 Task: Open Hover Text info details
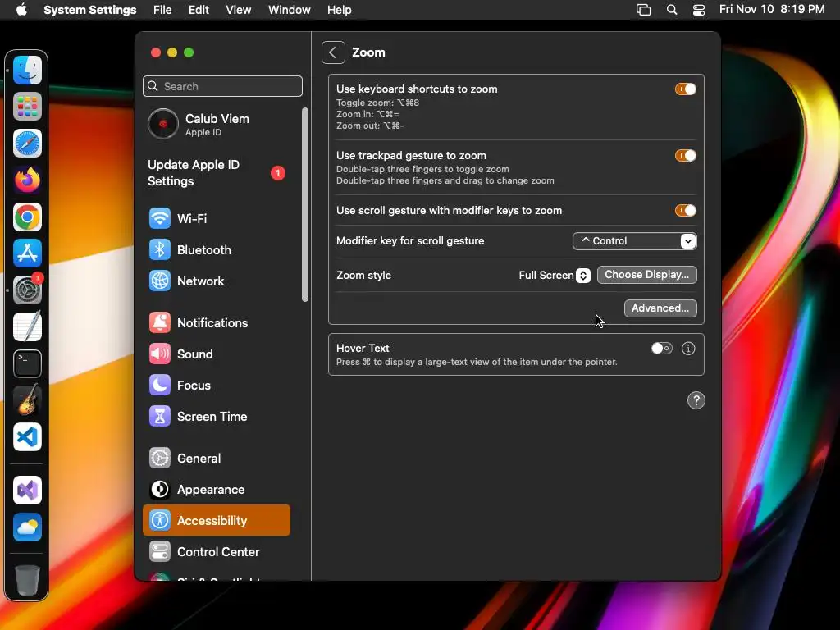[x=688, y=348]
